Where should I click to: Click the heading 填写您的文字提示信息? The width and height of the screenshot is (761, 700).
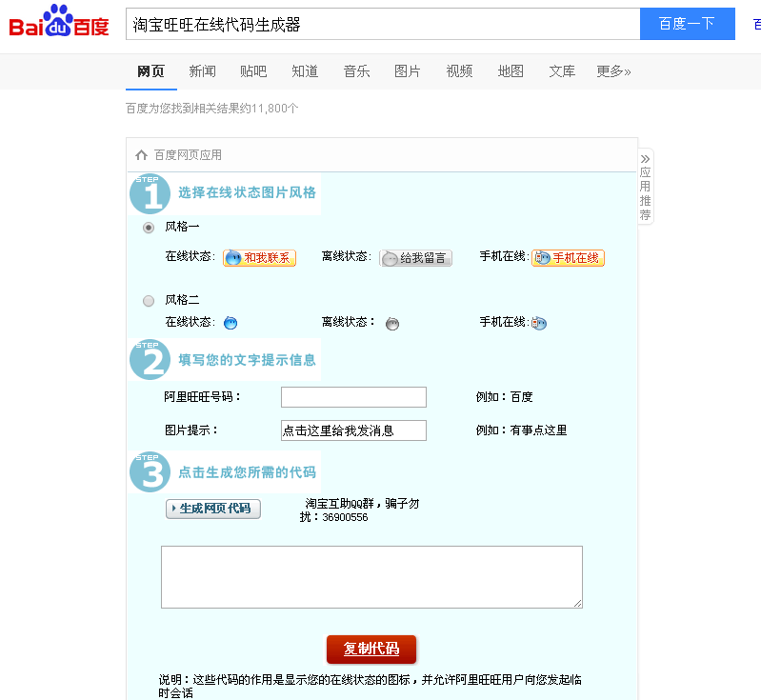pos(247,360)
